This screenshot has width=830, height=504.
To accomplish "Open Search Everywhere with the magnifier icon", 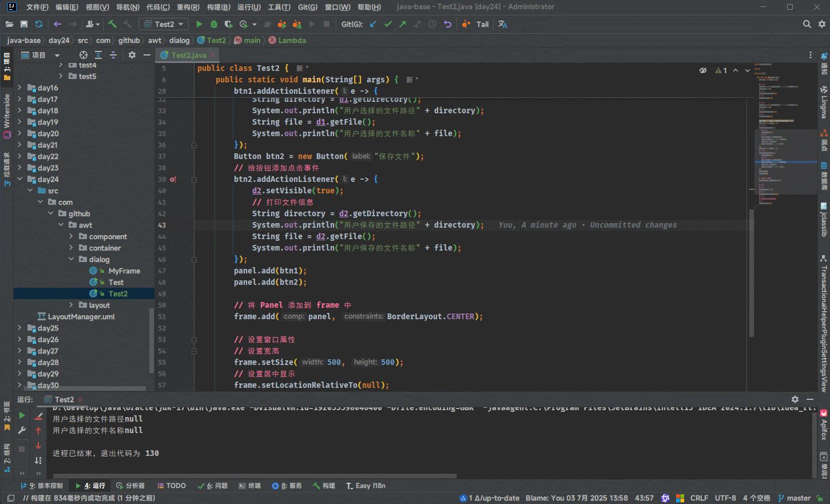I will click(x=807, y=24).
